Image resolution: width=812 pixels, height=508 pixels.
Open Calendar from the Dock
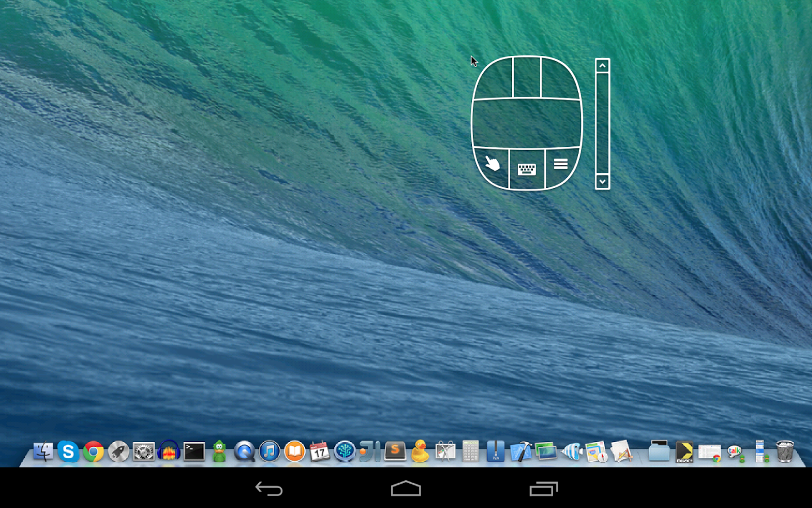click(x=319, y=452)
